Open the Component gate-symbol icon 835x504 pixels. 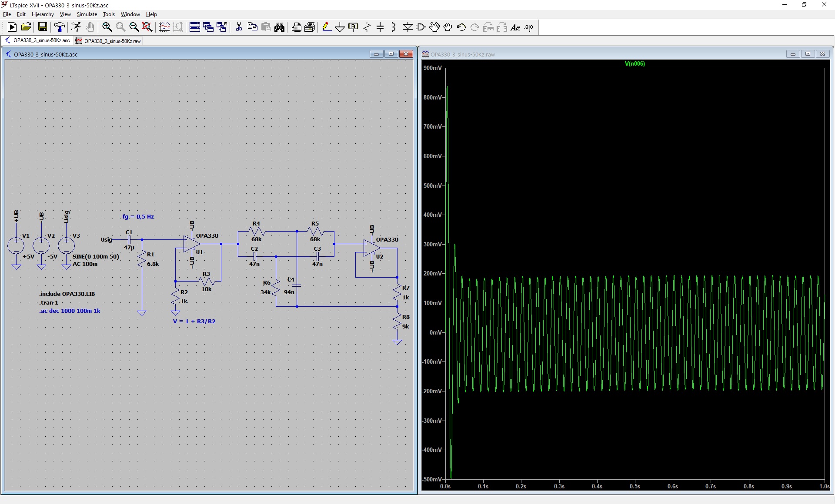421,27
